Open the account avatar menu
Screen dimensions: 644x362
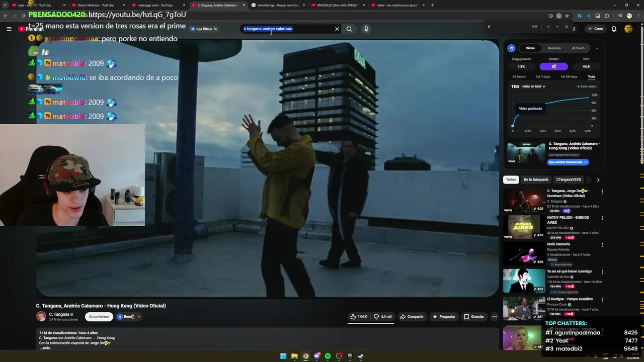628,29
